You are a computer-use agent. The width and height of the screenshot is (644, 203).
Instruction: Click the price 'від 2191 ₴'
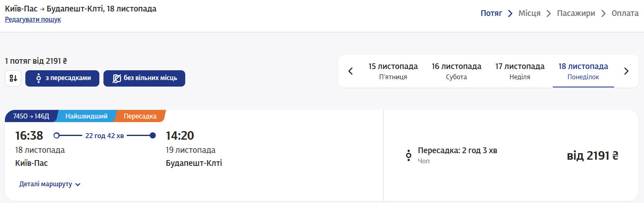point(592,156)
